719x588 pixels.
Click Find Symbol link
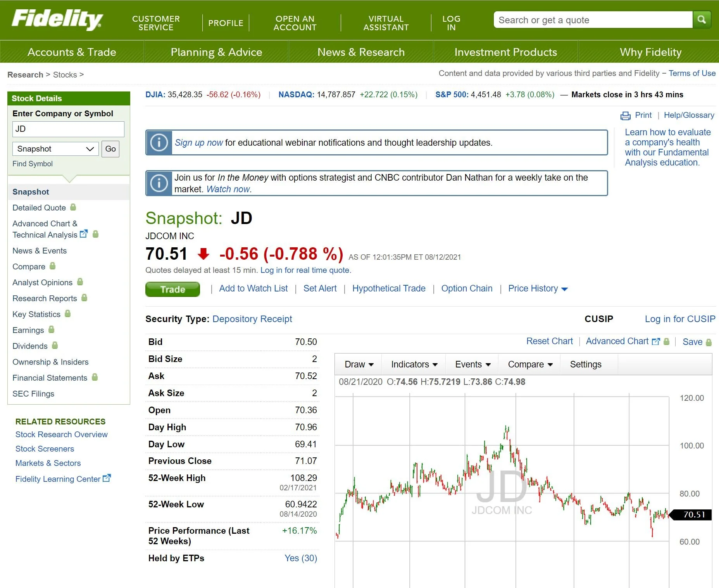point(33,164)
